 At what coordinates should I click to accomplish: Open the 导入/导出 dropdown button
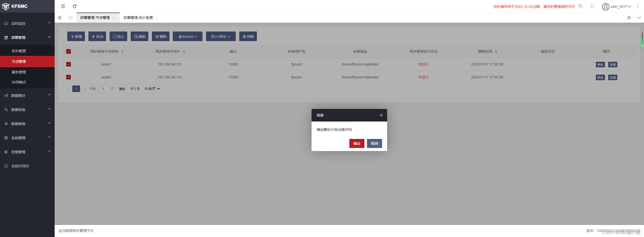coord(221,36)
